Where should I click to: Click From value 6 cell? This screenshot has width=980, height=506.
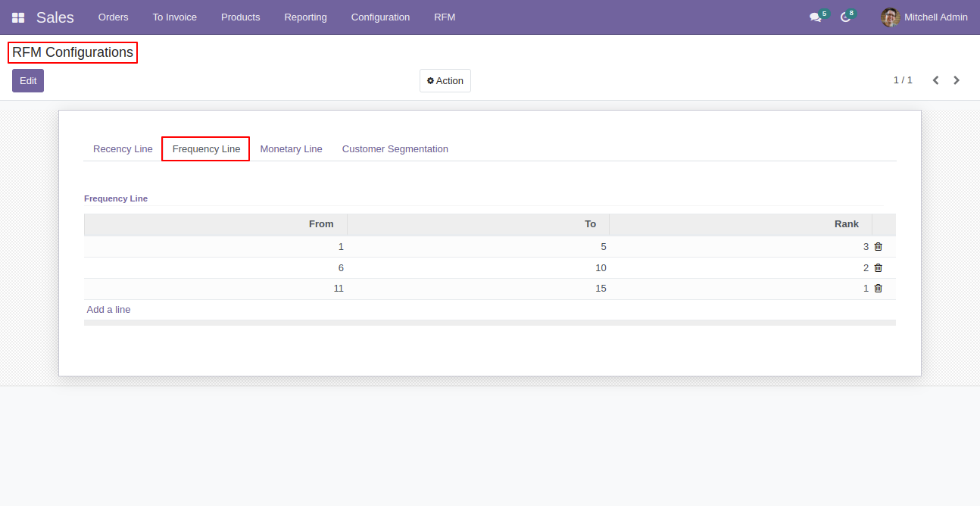pyautogui.click(x=215, y=268)
